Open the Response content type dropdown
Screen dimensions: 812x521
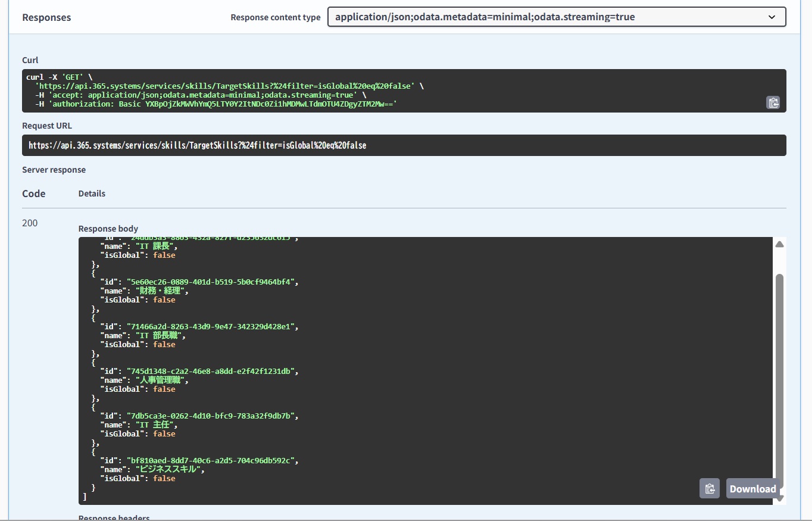pyautogui.click(x=557, y=17)
